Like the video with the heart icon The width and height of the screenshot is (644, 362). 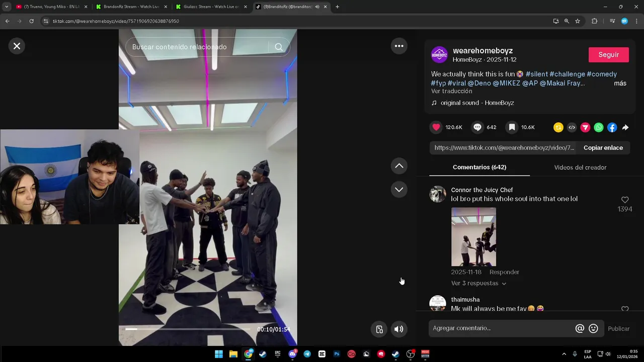436,127
